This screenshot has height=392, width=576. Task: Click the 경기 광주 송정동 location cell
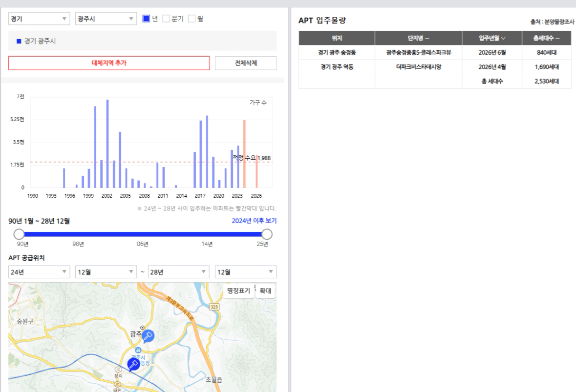[337, 53]
